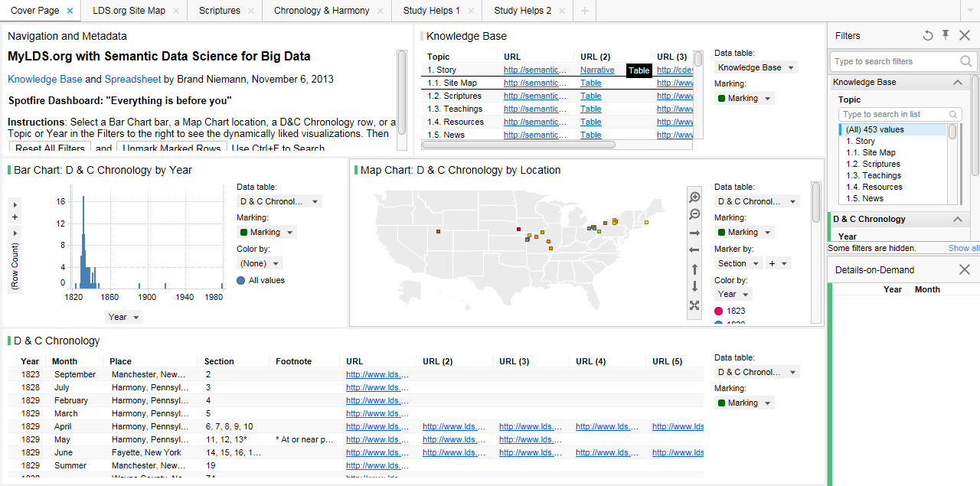Open bar chart Data table dropdown
Screen dimensions: 980x486
pyautogui.click(x=279, y=201)
